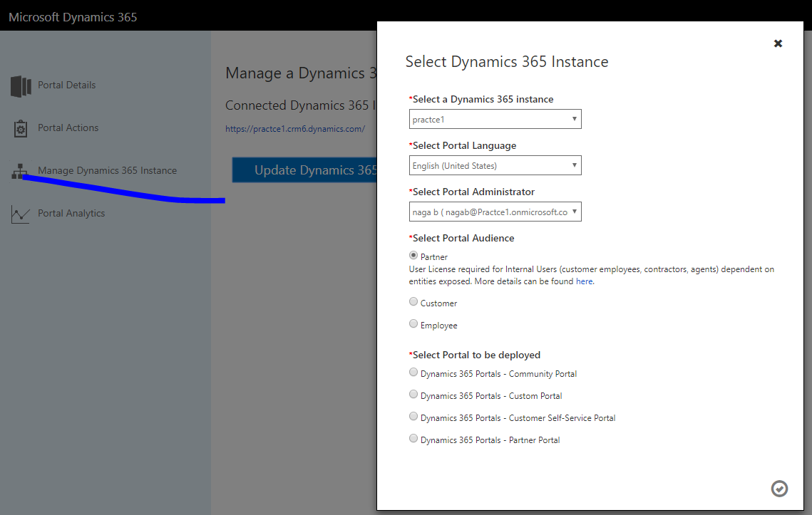Close the Select Dynamics 365 Instance dialog
812x515 pixels.
coord(778,43)
